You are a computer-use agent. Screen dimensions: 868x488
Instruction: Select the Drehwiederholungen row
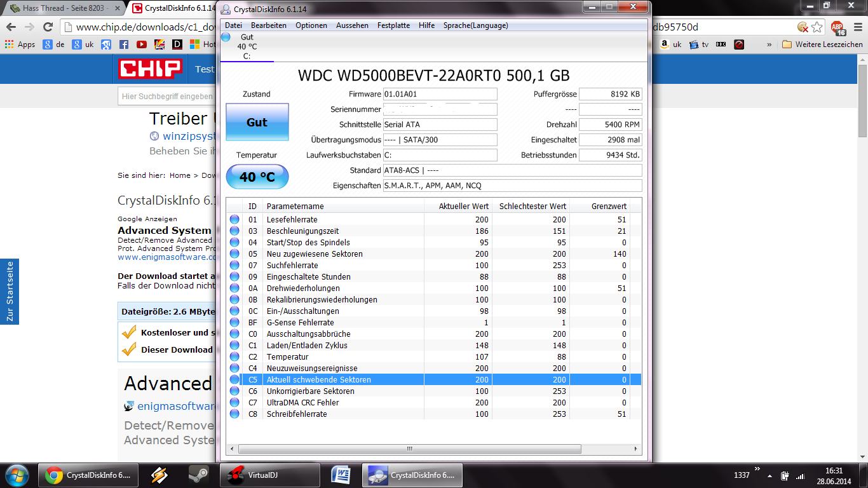click(434, 288)
